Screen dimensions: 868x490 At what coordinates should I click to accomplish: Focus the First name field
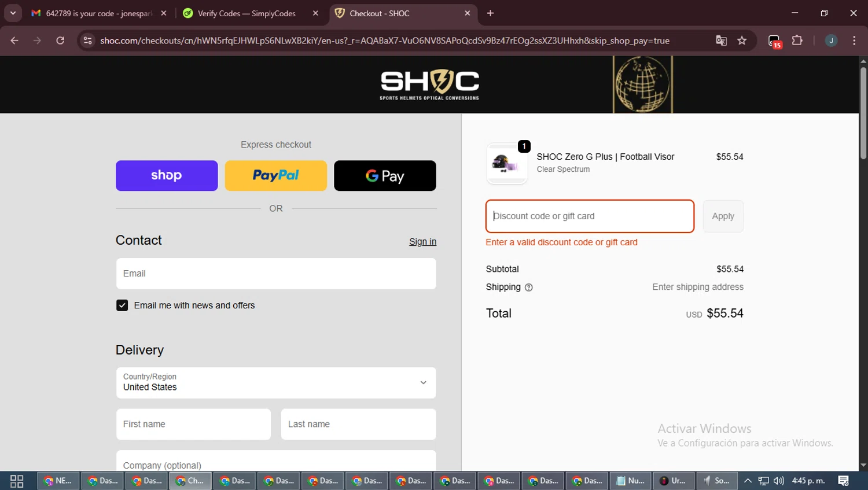(x=193, y=424)
